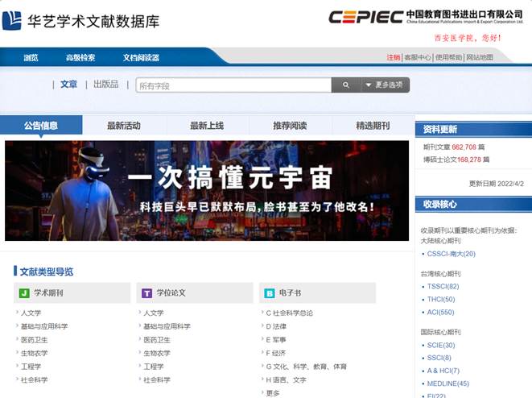Viewport: 532px width, 398px height.
Task: Open the A & HCI(7) link
Action: pyautogui.click(x=443, y=371)
